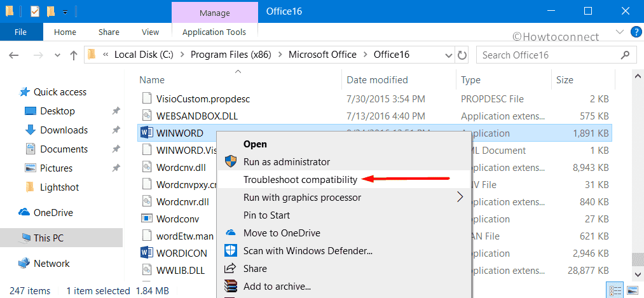The height and width of the screenshot is (298, 644).
Task: Click the 7/13/2016 4:40 PM date cell
Action: [385, 116]
